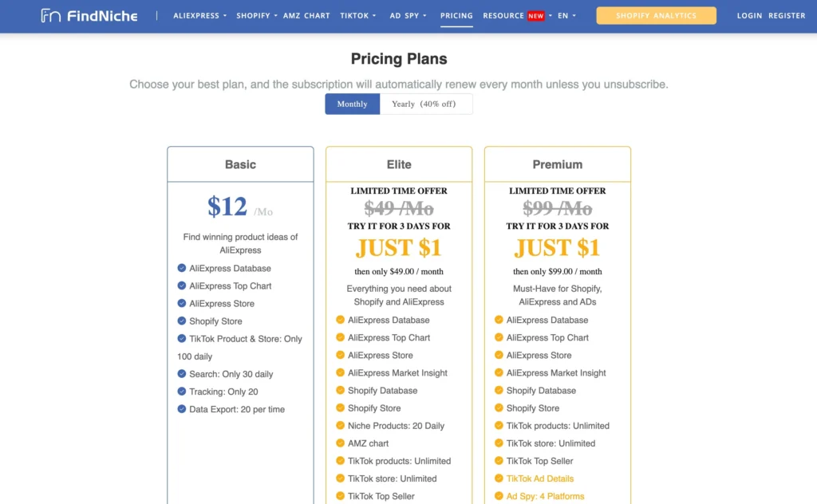Switch billing to Yearly 40% off
Image resolution: width=817 pixels, height=504 pixels.
point(426,104)
